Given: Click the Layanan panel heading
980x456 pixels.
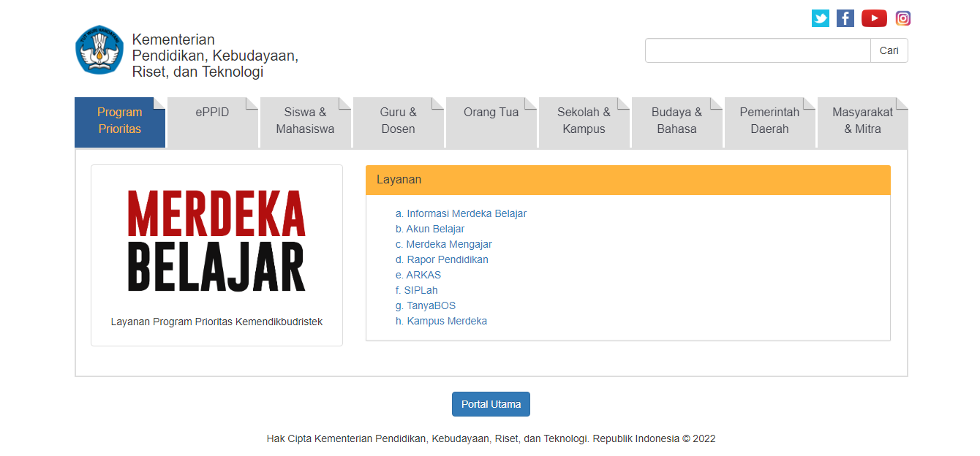Looking at the screenshot, I should 628,180.
